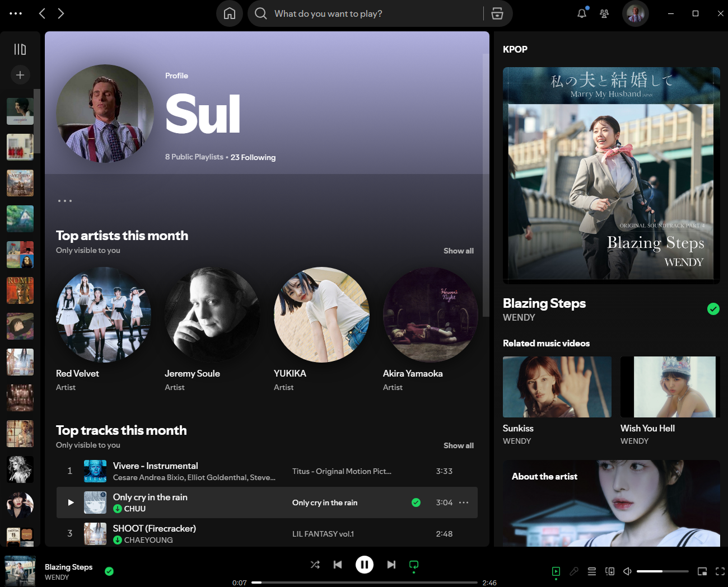This screenshot has height=587, width=728.
Task: Open the Browse icon in search bar
Action: (x=497, y=13)
